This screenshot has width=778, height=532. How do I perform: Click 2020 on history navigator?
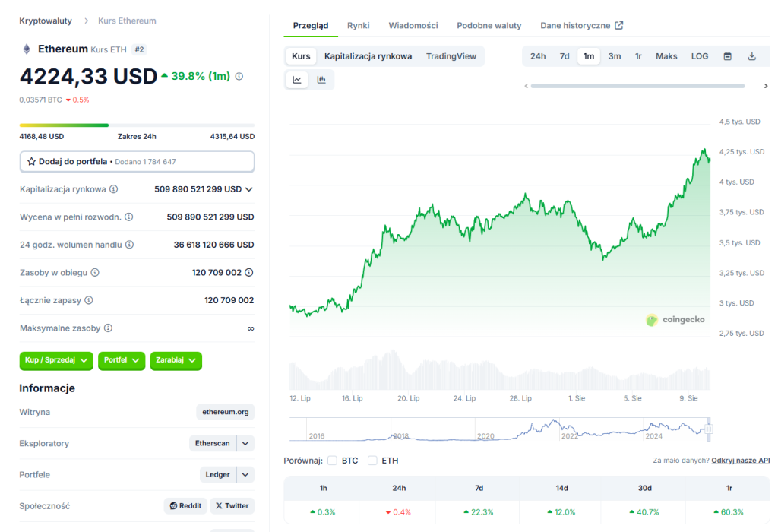[485, 436]
